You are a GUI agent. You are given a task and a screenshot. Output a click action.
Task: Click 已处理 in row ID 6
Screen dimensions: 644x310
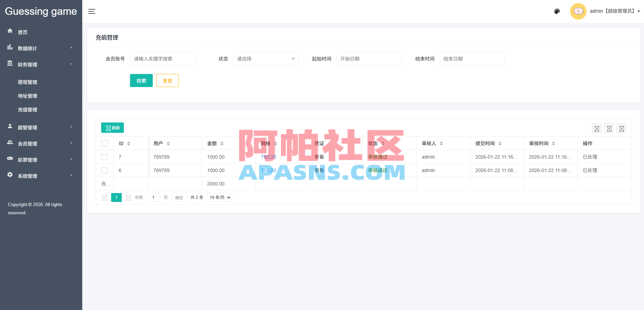click(590, 170)
